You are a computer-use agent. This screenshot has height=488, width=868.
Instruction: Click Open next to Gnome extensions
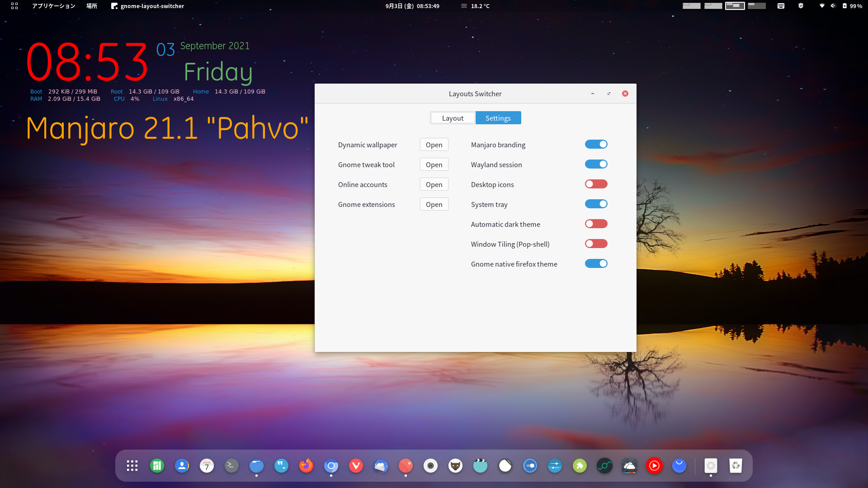tap(434, 204)
